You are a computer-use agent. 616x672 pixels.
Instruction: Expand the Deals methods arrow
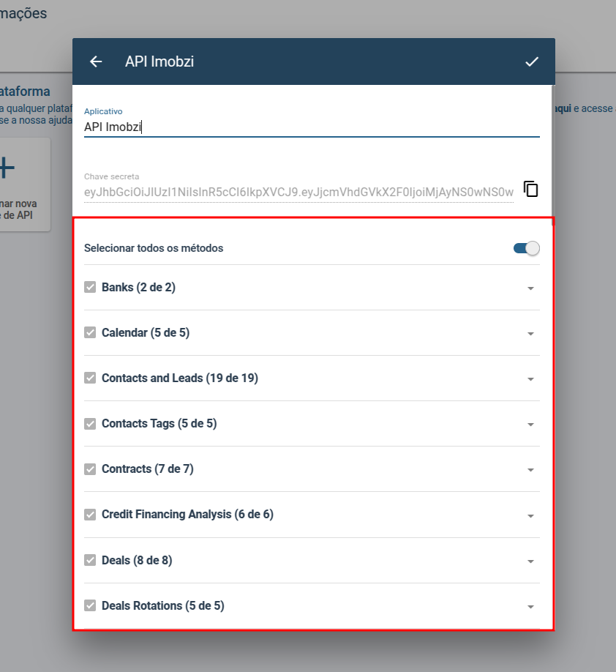[530, 561]
